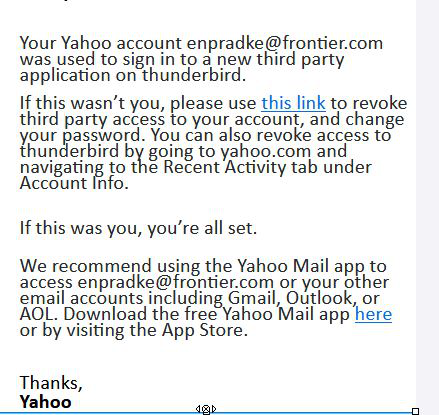This screenshot has width=439, height=415.
Task: Click the gray scrollbar strip beside the email
Action: pyautogui.click(x=427, y=207)
